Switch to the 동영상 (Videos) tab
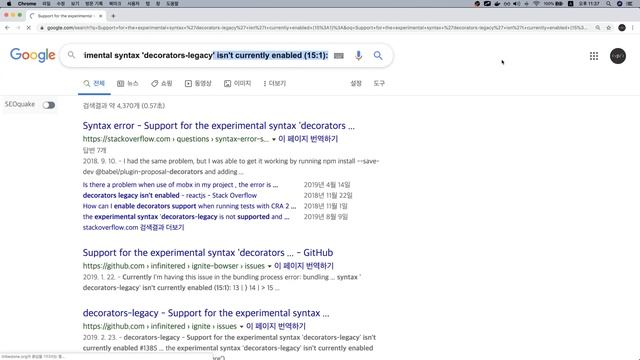Screen dimensions: 640x360 pyautogui.click(x=198, y=83)
